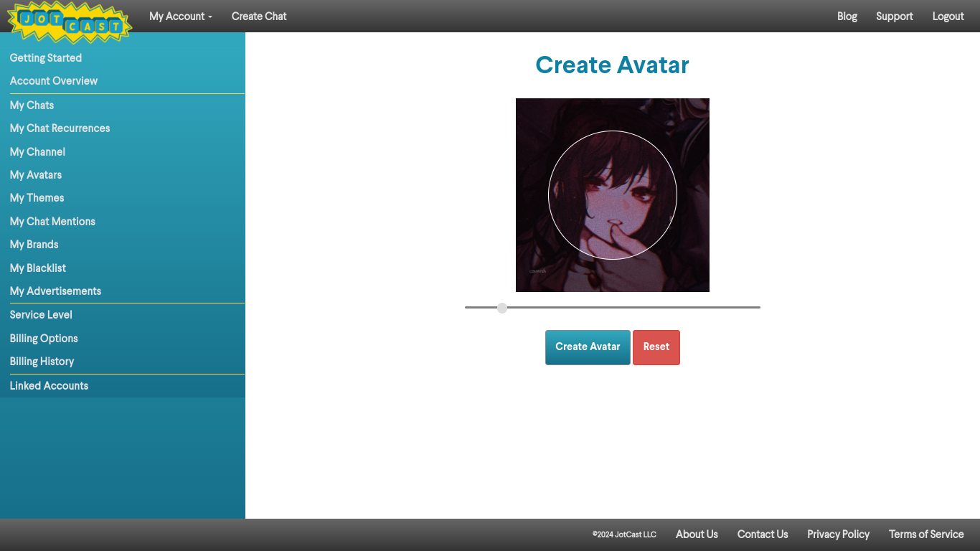Image resolution: width=980 pixels, height=551 pixels.
Task: View the Privacy Policy
Action: [838, 534]
